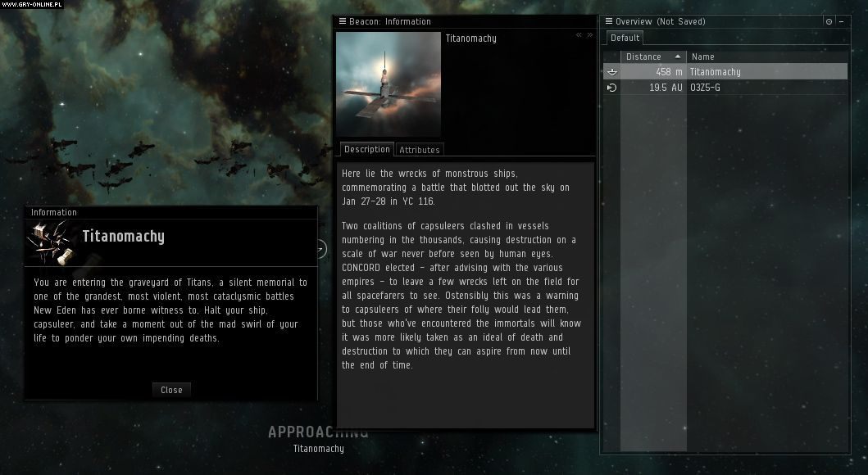868x475 pixels.
Task: Select the Description tab
Action: pos(366,149)
